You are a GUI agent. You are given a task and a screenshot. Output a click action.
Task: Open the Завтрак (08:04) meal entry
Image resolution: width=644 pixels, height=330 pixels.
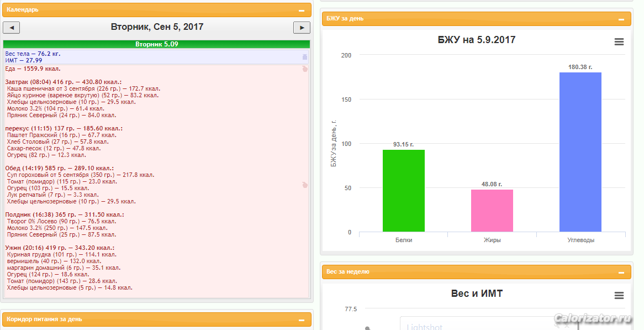pos(63,82)
